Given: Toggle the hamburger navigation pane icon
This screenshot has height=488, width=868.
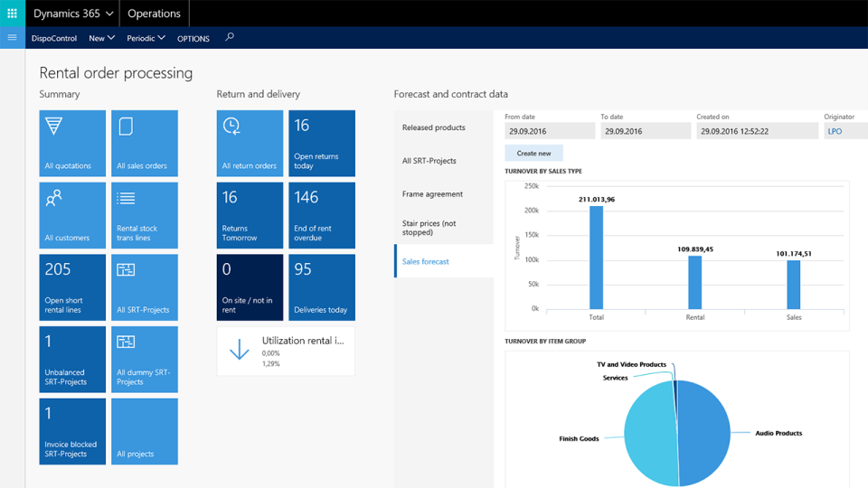Looking at the screenshot, I should (12, 38).
